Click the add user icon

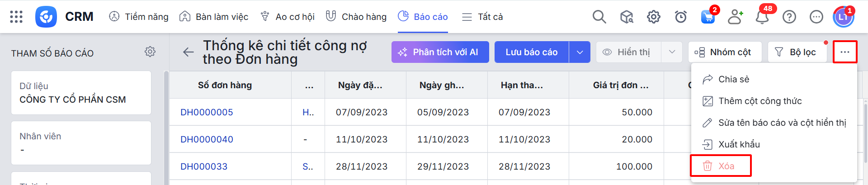[x=735, y=17]
